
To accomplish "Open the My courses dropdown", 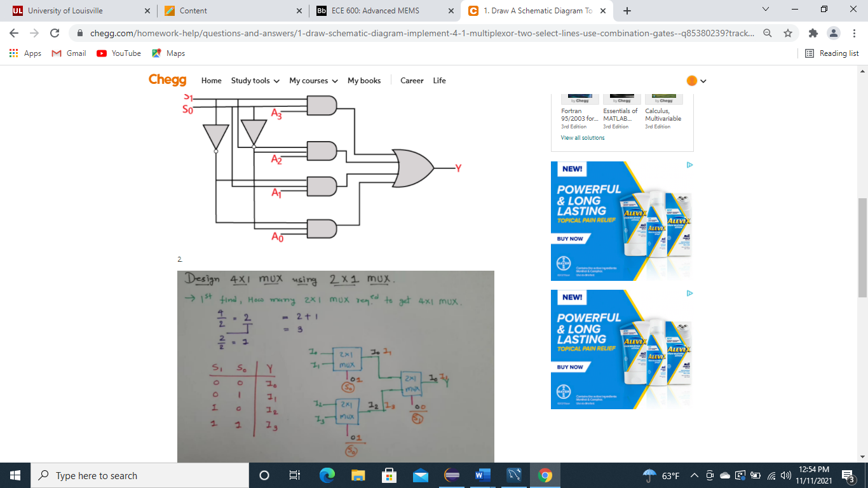I will [x=313, y=81].
